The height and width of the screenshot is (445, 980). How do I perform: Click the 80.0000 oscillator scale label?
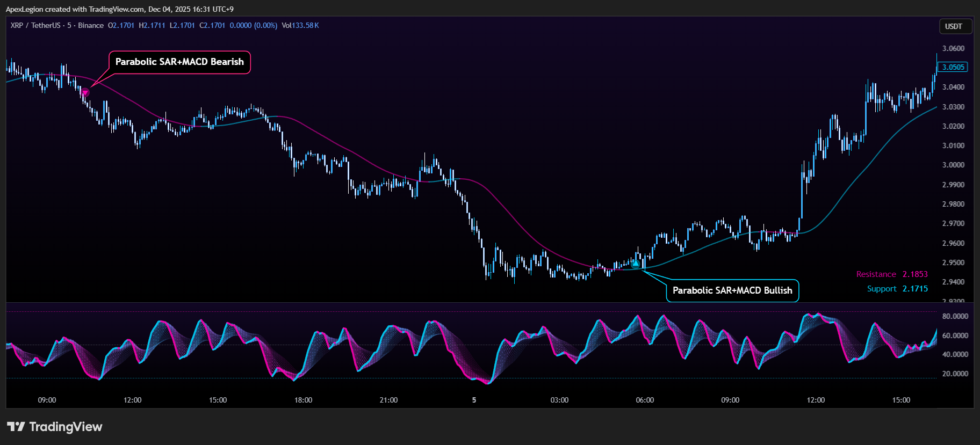(955, 316)
